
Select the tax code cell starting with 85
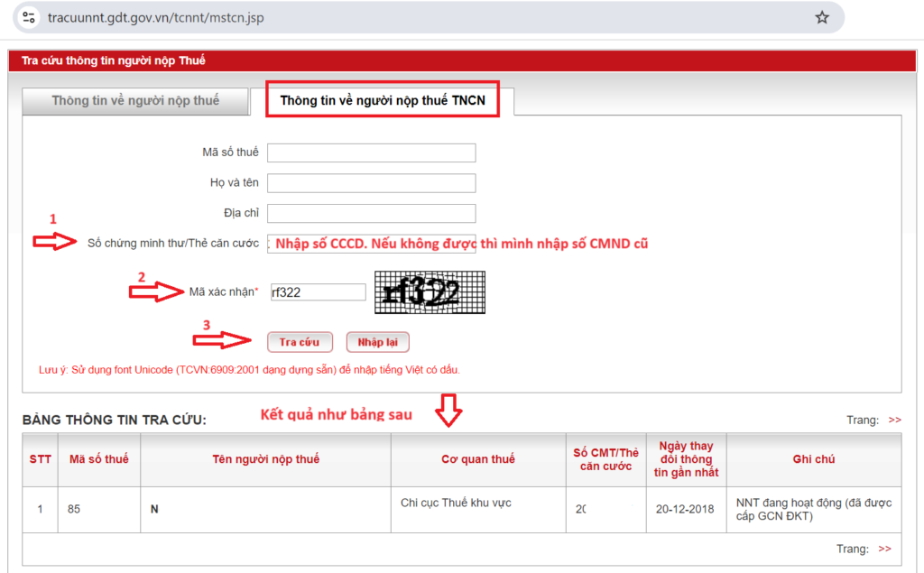point(99,509)
